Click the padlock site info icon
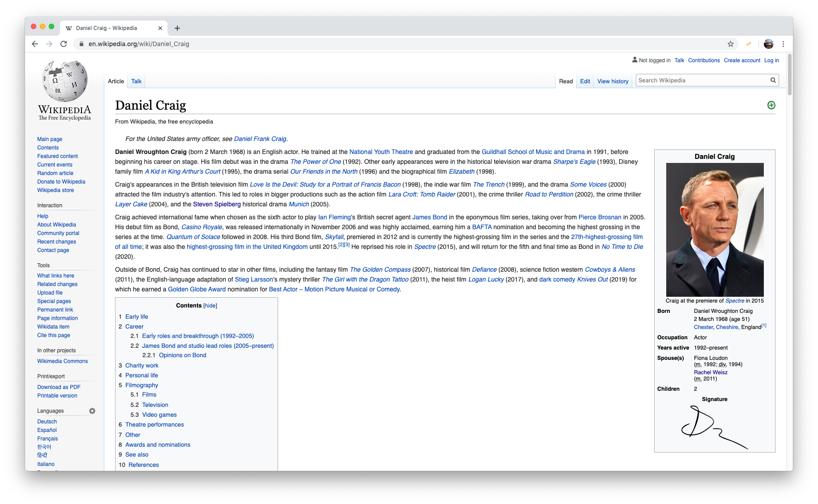The height and width of the screenshot is (504, 818). pos(81,44)
